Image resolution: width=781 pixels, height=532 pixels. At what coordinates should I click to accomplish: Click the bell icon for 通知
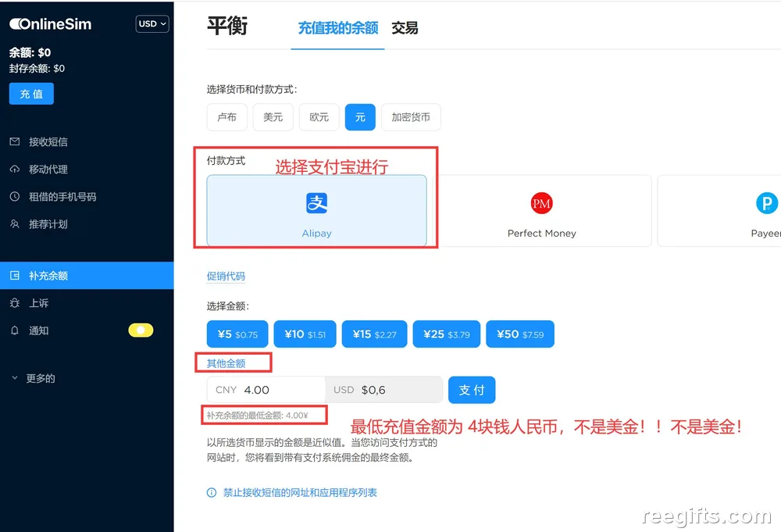(x=15, y=330)
